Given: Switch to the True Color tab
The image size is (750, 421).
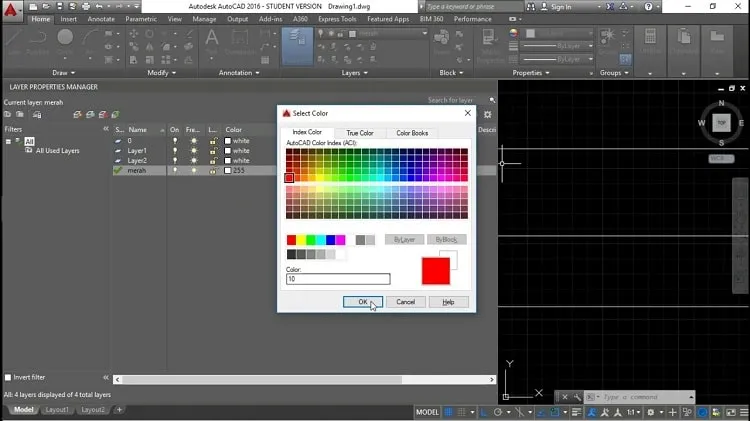Looking at the screenshot, I should tap(360, 133).
